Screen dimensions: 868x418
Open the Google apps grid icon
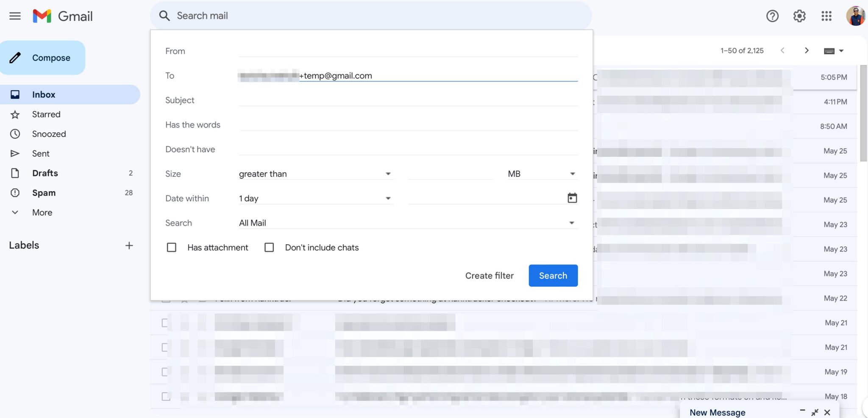click(x=826, y=16)
